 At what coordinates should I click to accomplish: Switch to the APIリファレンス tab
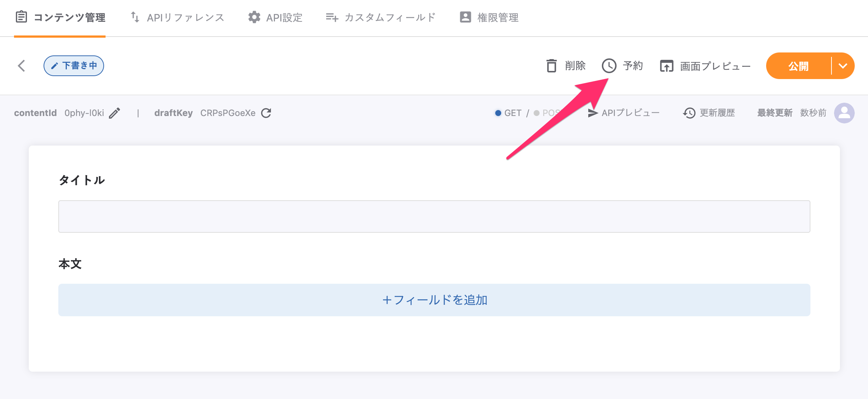[178, 18]
